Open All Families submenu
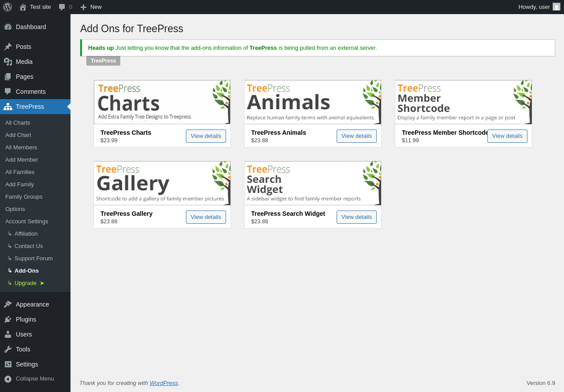The width and height of the screenshot is (564, 392). pyautogui.click(x=35, y=172)
